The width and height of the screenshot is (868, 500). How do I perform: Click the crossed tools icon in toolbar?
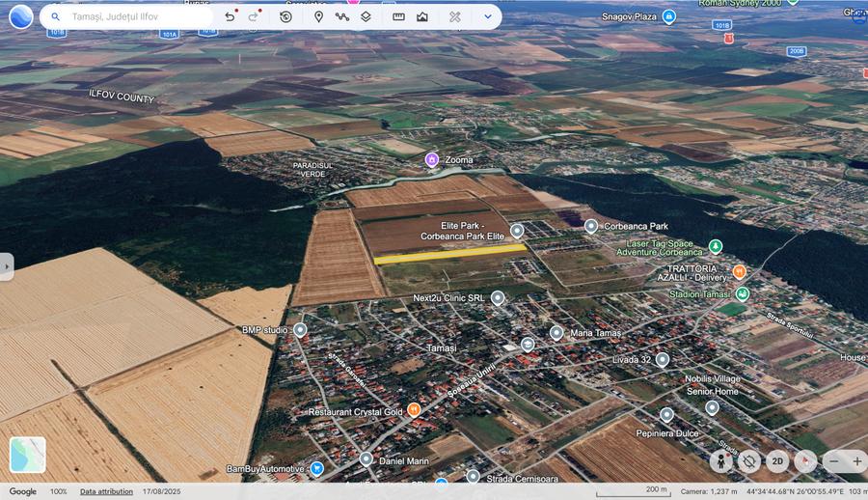pos(455,16)
